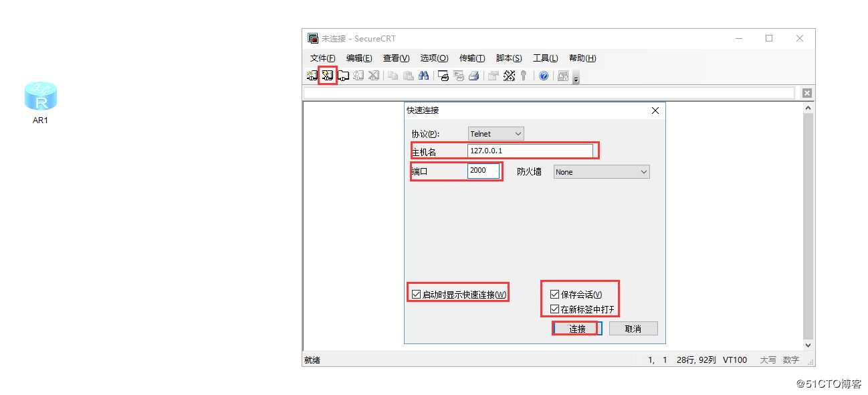Close the command bar with X button

[x=806, y=93]
